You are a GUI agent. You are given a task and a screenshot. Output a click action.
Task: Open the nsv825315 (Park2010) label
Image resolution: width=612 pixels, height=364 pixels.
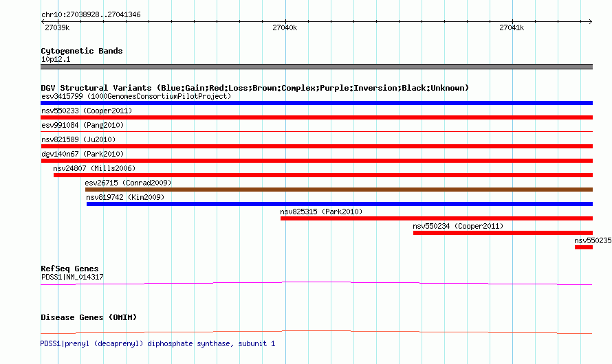click(321, 212)
